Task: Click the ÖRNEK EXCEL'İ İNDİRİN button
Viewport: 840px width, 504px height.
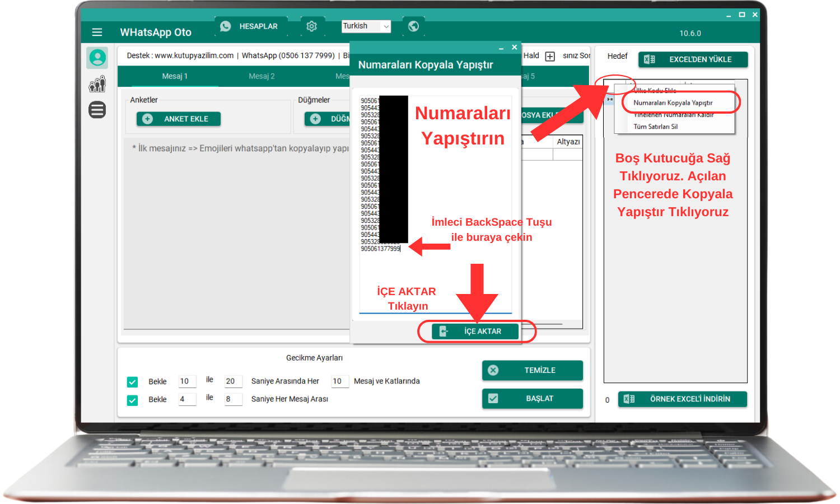Action: 683,399
